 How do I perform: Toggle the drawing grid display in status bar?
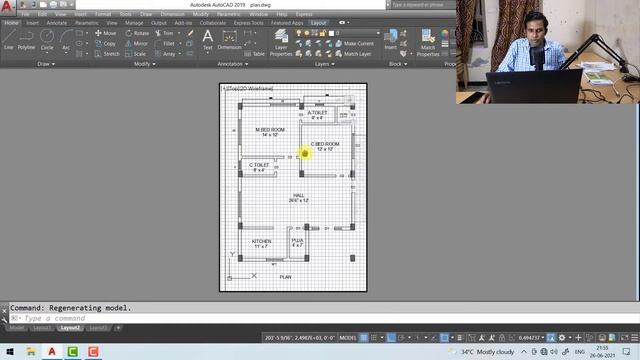pos(364,338)
